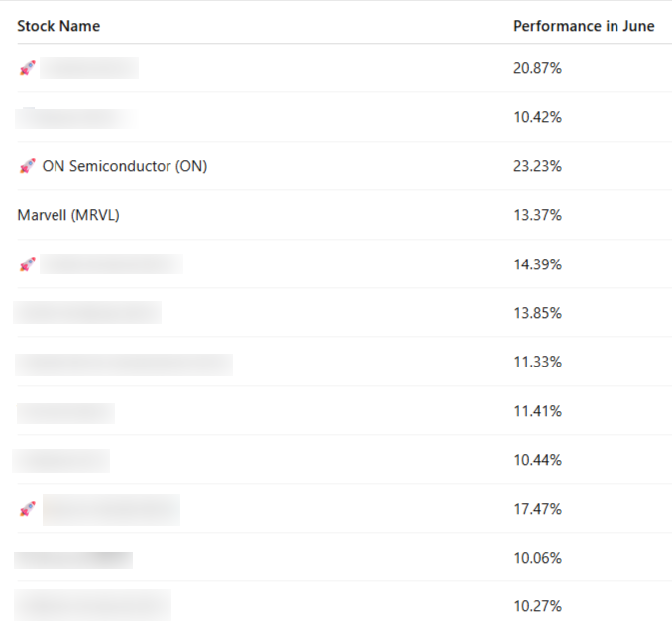Image resolution: width=672 pixels, height=629 pixels.
Task: Click the 10.06% performance value
Action: tap(537, 558)
